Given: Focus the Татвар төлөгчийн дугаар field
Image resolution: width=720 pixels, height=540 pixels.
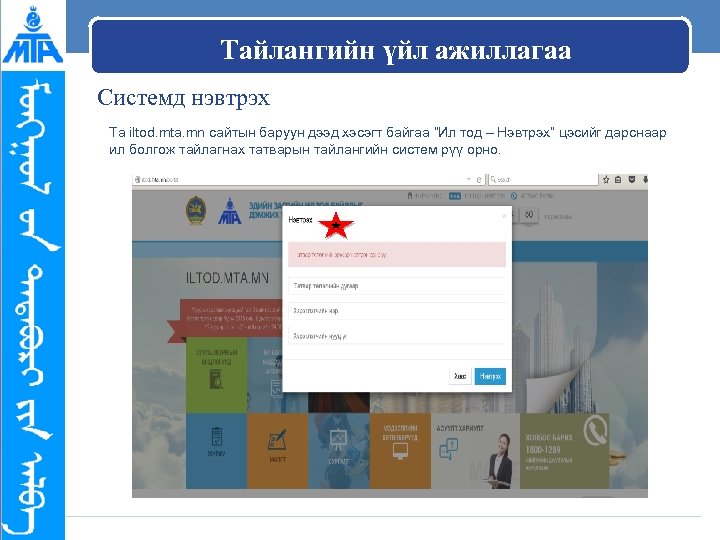Looking at the screenshot, I should point(397,286).
